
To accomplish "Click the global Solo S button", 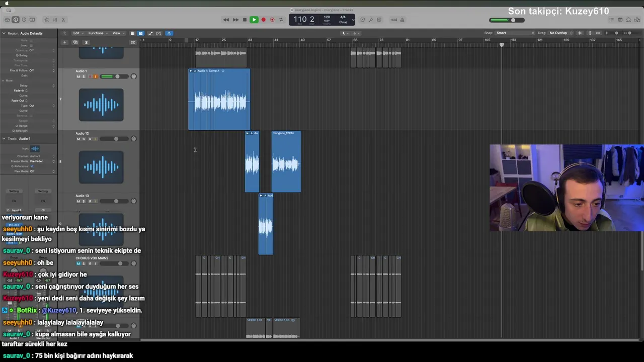I will [86, 42].
